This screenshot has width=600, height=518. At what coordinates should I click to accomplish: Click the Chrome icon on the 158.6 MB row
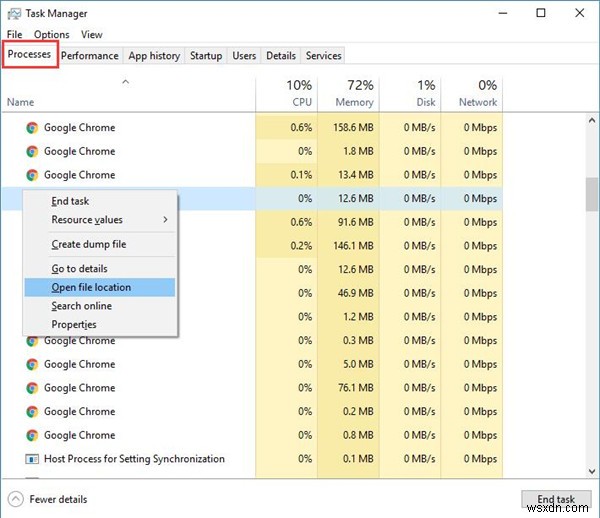(32, 128)
